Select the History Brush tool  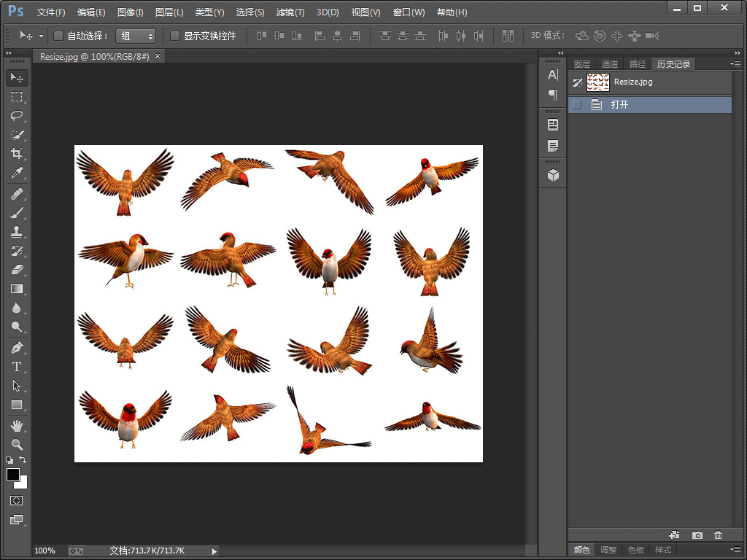[17, 251]
